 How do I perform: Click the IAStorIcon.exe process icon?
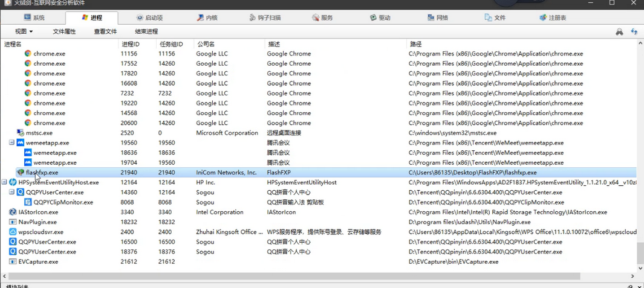(x=13, y=212)
